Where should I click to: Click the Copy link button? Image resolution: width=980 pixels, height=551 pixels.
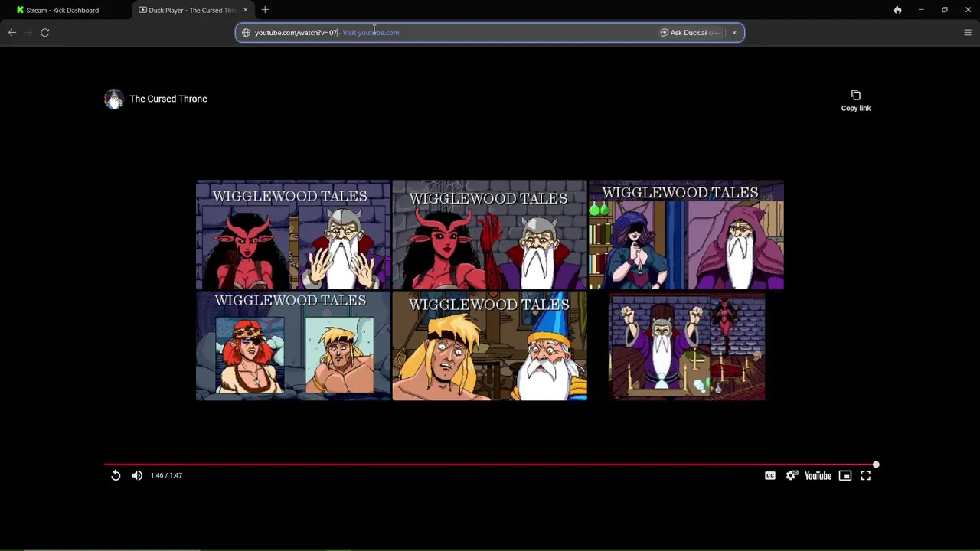(856, 100)
